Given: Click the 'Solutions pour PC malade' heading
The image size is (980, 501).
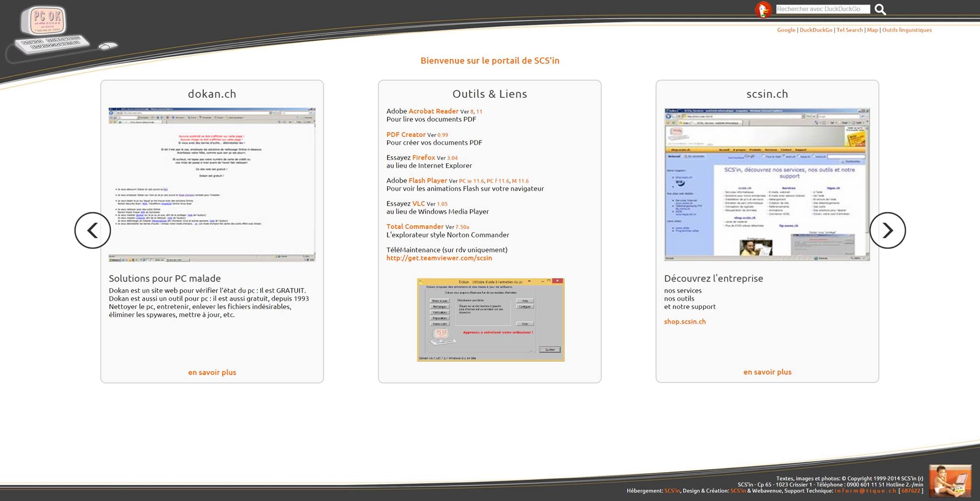Looking at the screenshot, I should 165,278.
